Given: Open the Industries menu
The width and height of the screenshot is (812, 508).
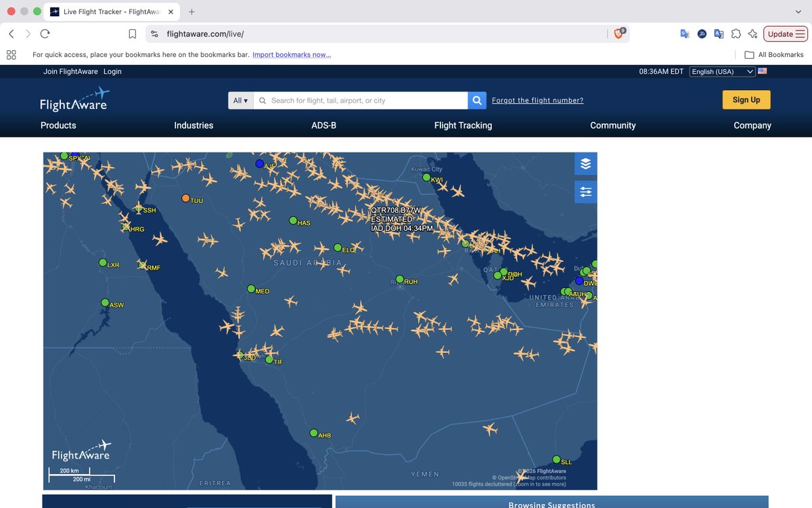Looking at the screenshot, I should [194, 125].
